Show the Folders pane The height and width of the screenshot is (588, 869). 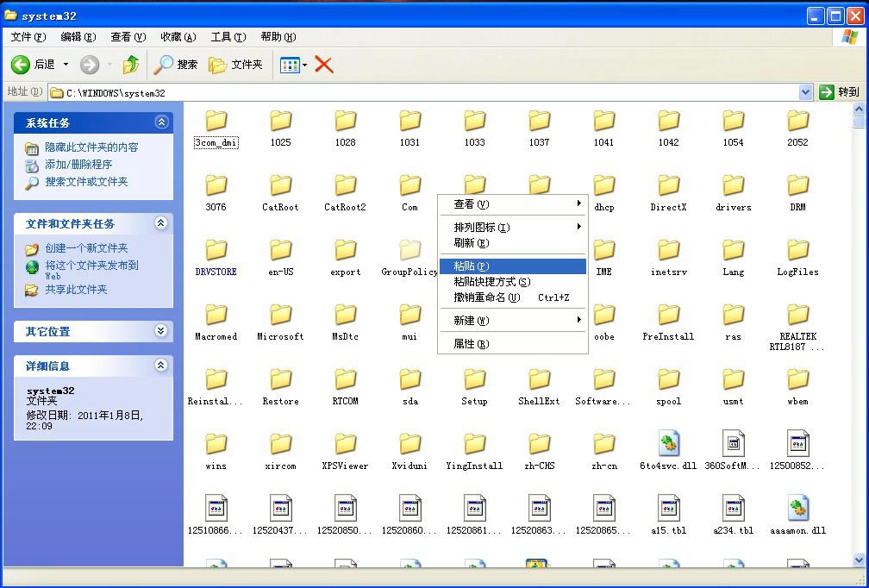(x=236, y=65)
